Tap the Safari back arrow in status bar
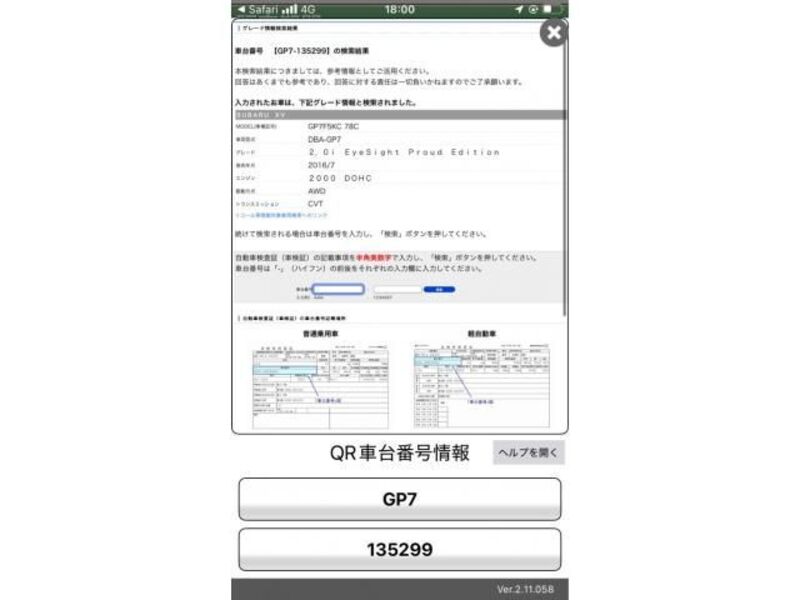This screenshot has height=600, width=800. 239,9
